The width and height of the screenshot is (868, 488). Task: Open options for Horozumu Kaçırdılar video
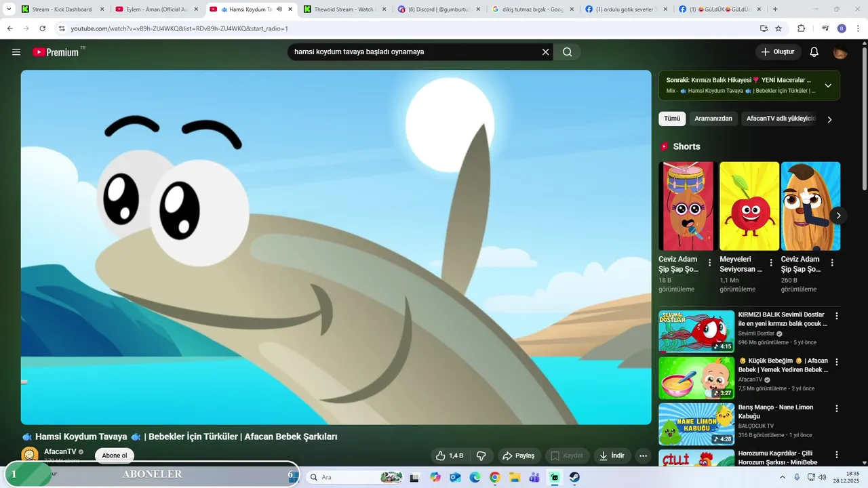coord(837,455)
